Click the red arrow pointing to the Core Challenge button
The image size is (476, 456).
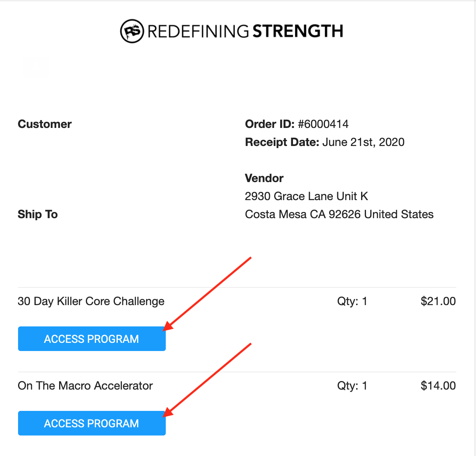[x=208, y=293]
